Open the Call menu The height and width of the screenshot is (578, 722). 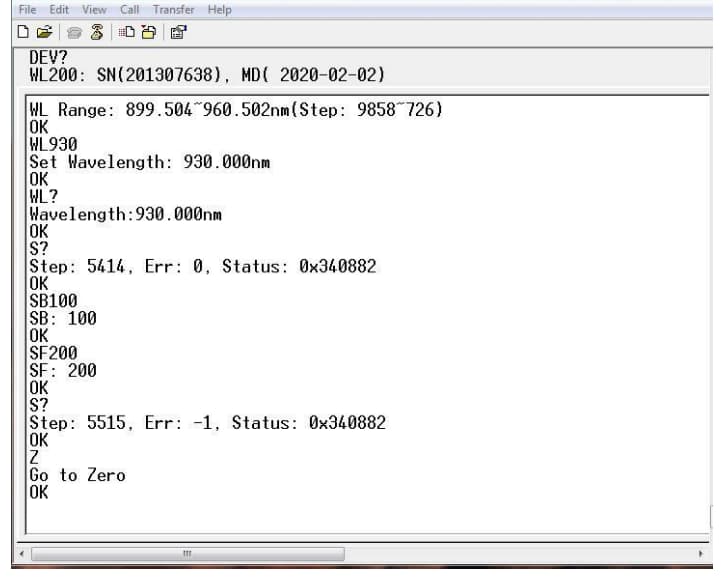[x=130, y=9]
